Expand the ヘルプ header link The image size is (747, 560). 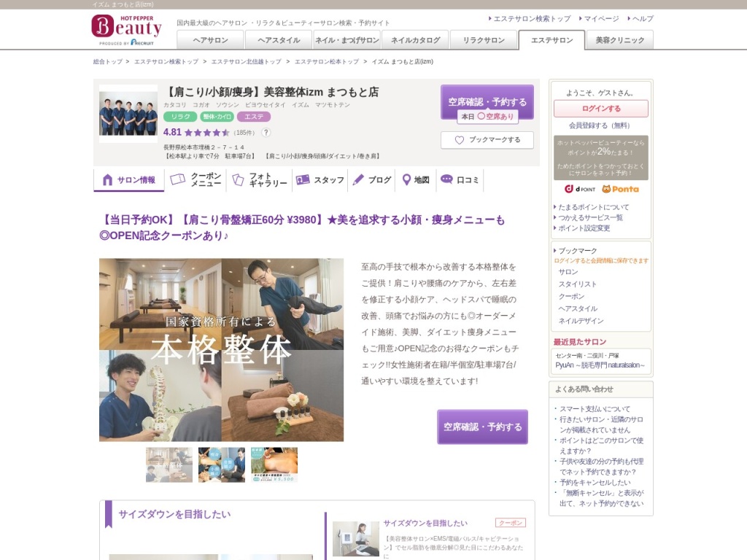click(x=643, y=18)
